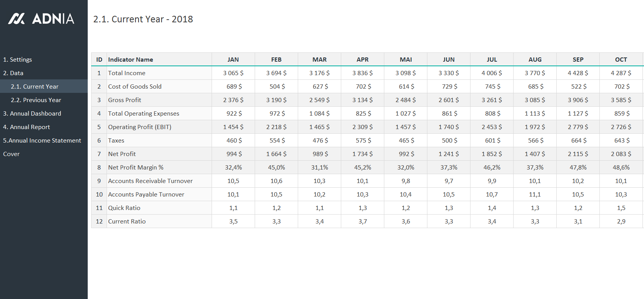644x299 pixels.
Task: Open 2.1. Current Year sheet
Action: (35, 86)
